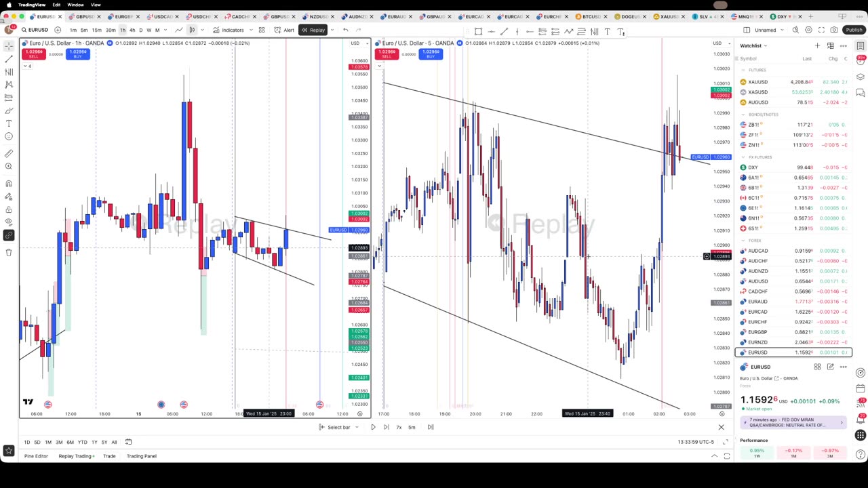Select the rectangle drawing tool in floating toolbar

pos(478,31)
